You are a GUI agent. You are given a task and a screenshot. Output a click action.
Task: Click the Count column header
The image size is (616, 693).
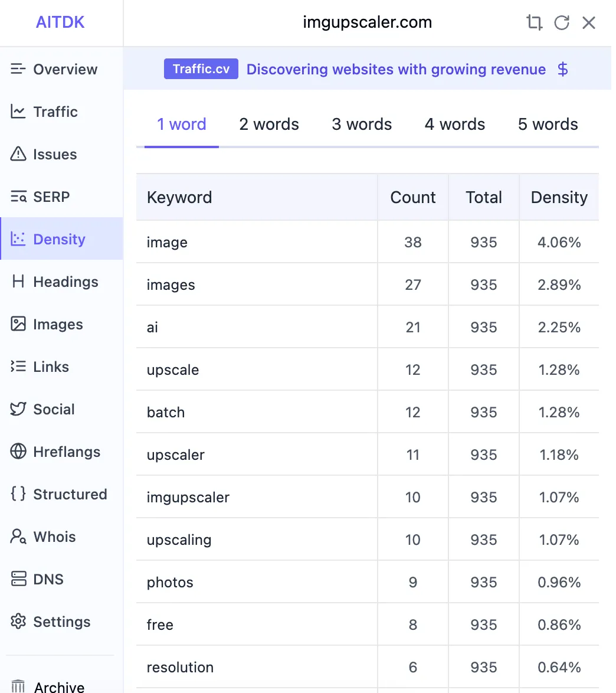click(x=412, y=197)
